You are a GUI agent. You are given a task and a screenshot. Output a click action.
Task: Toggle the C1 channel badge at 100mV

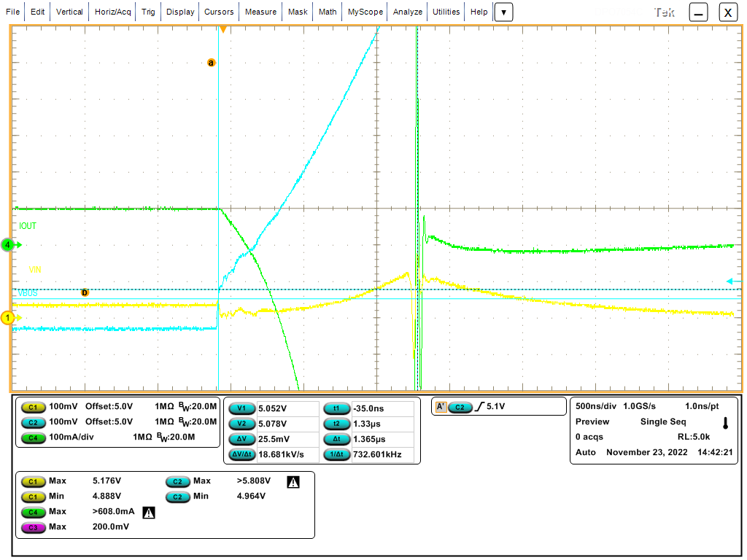click(x=33, y=407)
